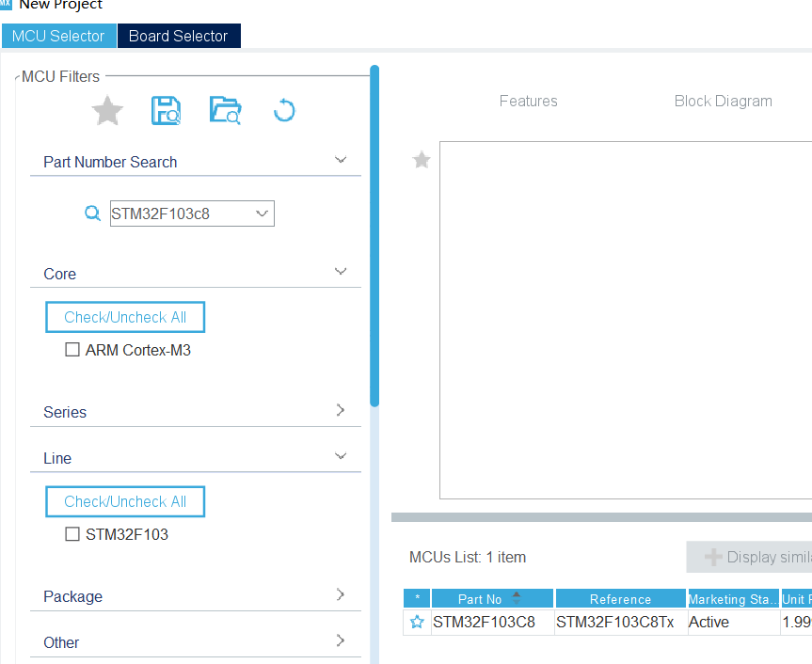Click the Active marketing status cell
Viewport: 812px width, 664px height.
pyautogui.click(x=734, y=622)
